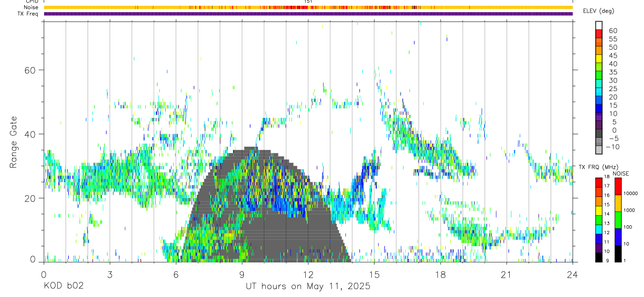Click the noise legend value 10000
644x297 pixels.
630,193
